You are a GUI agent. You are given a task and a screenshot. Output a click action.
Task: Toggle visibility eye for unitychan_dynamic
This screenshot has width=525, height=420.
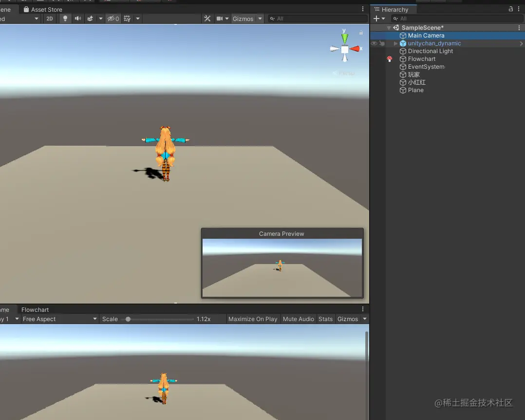(374, 43)
